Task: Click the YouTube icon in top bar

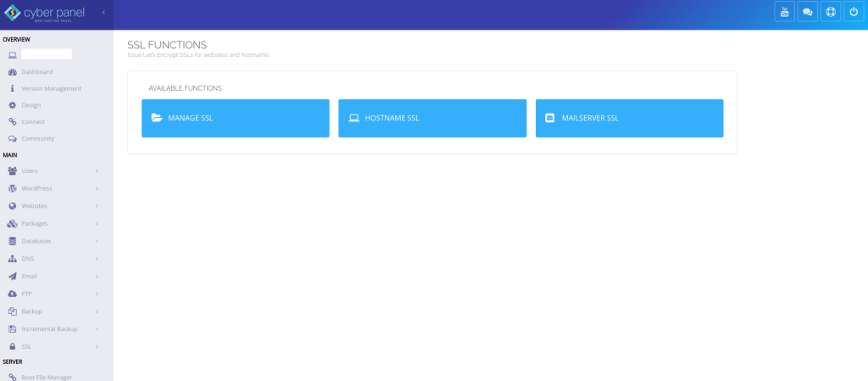Action: tap(784, 12)
